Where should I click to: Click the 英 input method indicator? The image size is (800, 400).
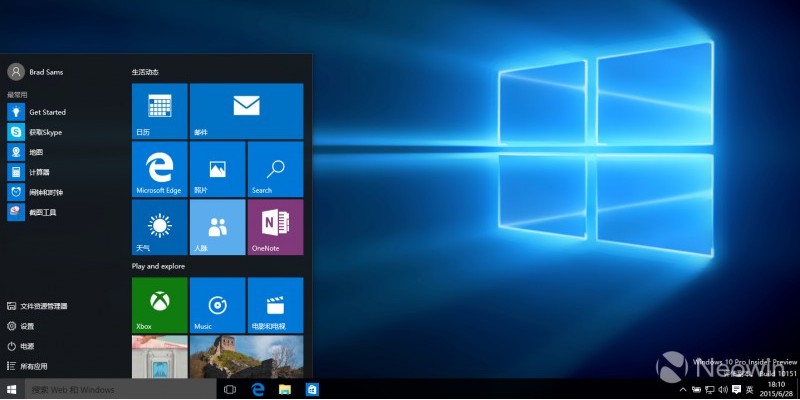point(749,390)
